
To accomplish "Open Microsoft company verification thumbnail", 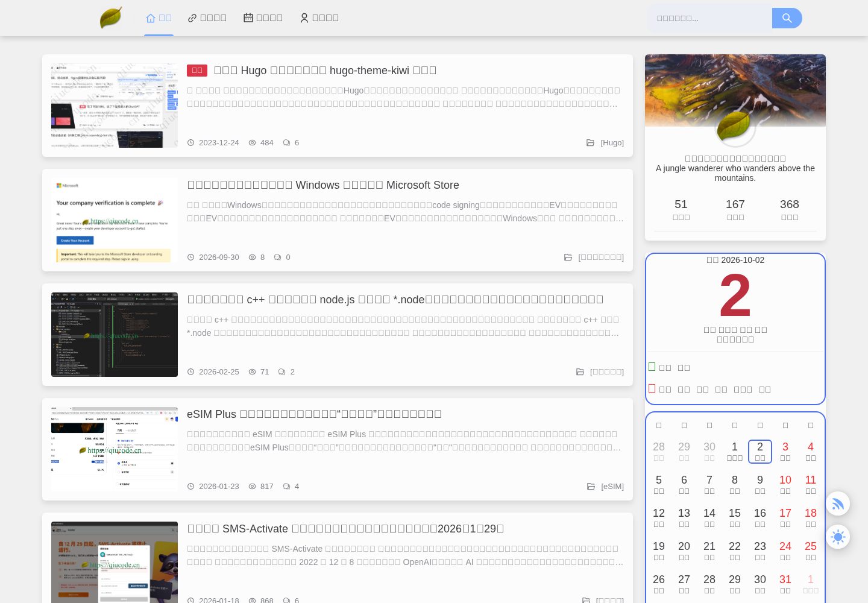I will click(x=115, y=220).
